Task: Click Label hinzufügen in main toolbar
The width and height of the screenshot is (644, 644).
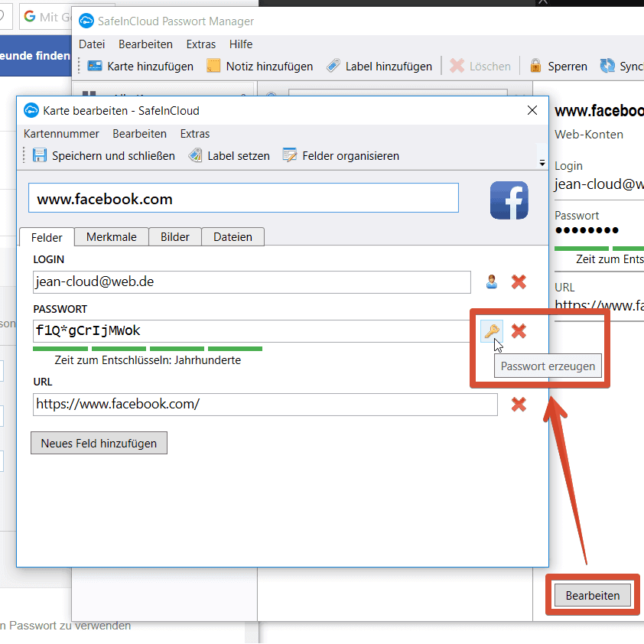Action: (379, 66)
